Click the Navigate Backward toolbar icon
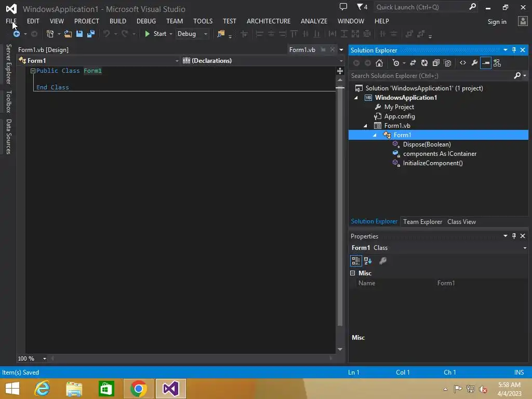The width and height of the screenshot is (532, 399). pyautogui.click(x=16, y=34)
